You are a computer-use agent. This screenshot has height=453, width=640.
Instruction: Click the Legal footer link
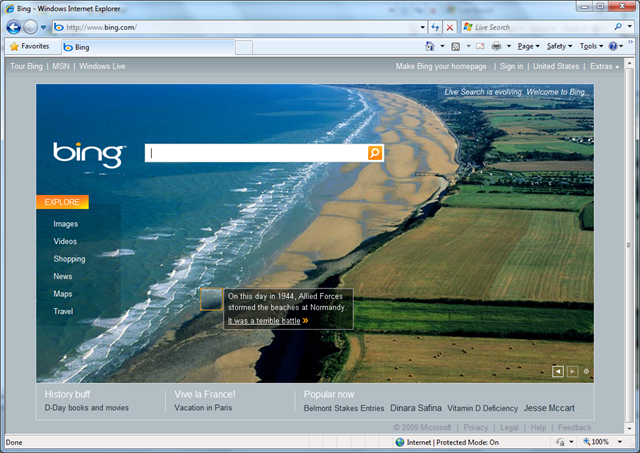click(509, 427)
